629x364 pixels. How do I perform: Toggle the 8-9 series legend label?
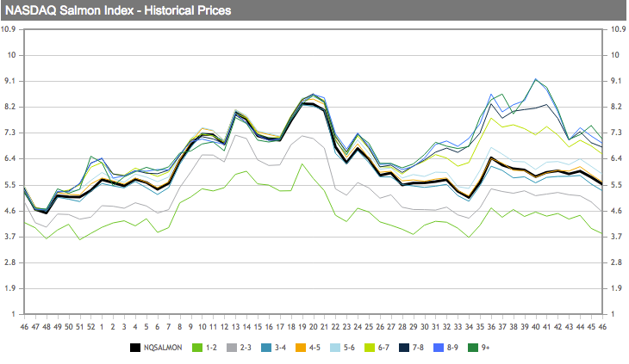pos(452,348)
